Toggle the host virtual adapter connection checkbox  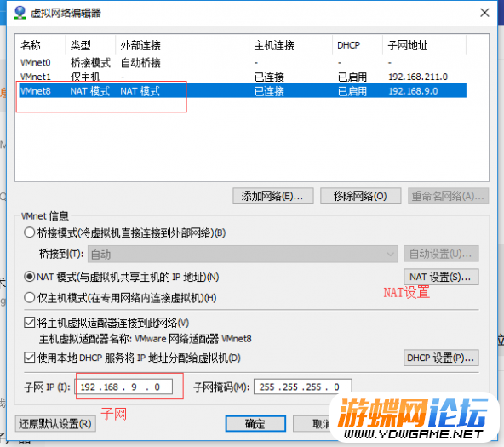(x=30, y=323)
